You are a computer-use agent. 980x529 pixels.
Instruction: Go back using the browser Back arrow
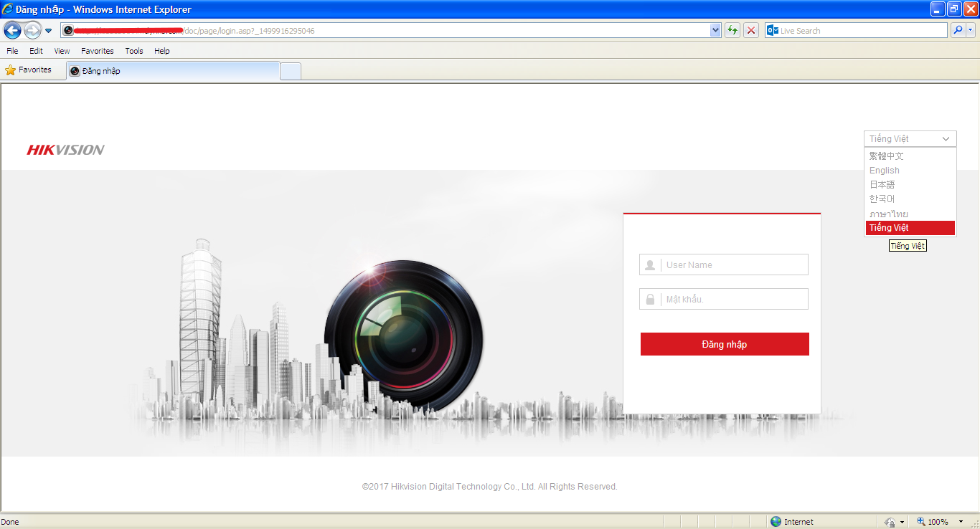coord(12,31)
